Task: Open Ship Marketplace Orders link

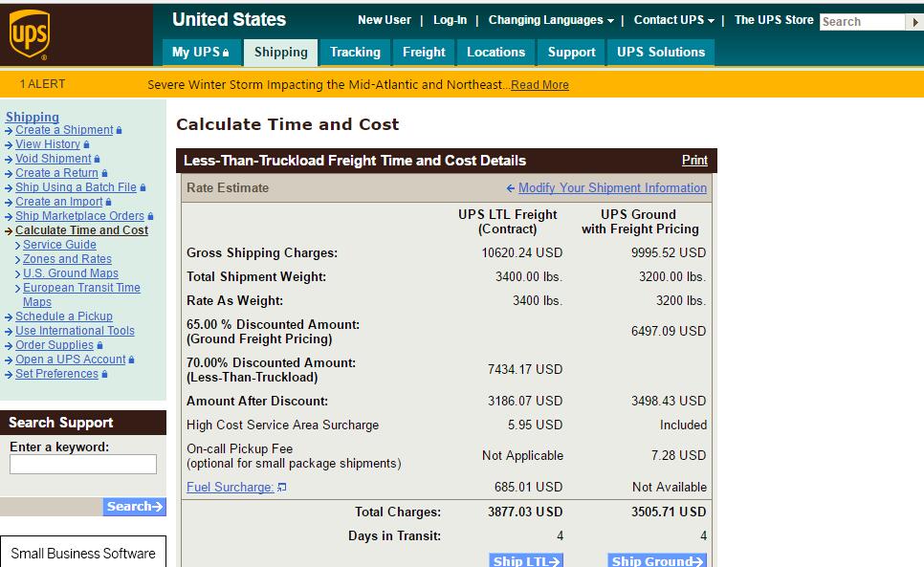Action: pos(79,216)
